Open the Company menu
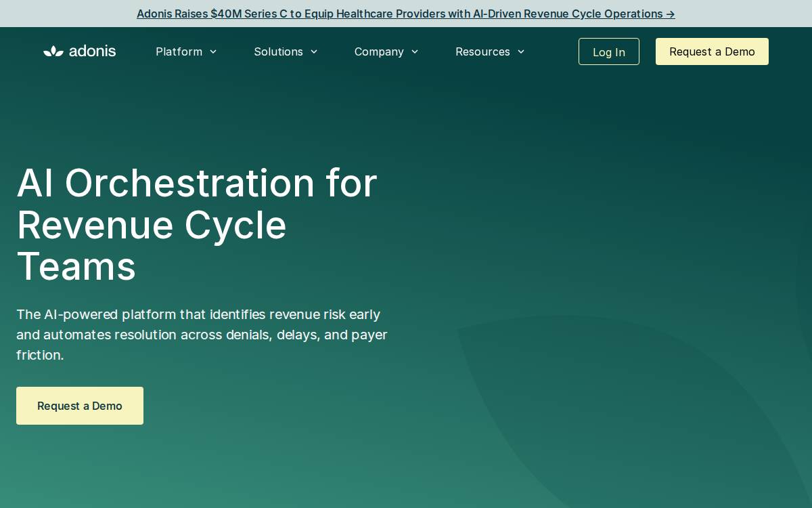This screenshot has width=812, height=508. (379, 51)
